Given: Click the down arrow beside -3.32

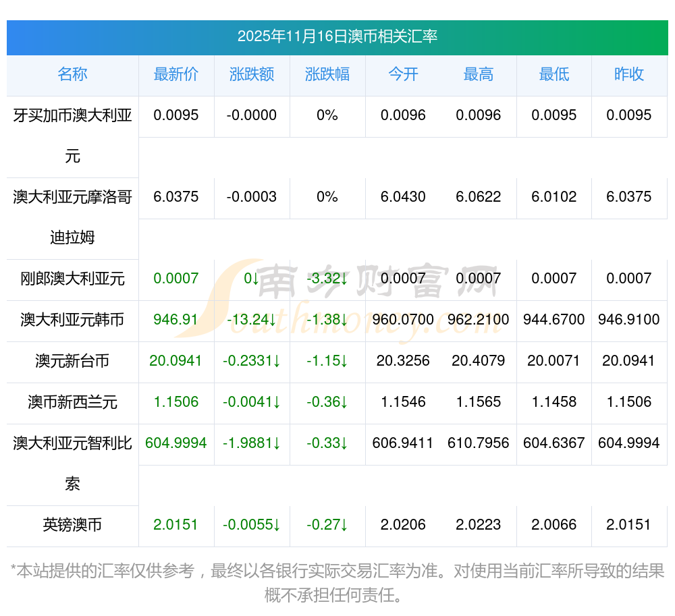Looking at the screenshot, I should tap(344, 279).
